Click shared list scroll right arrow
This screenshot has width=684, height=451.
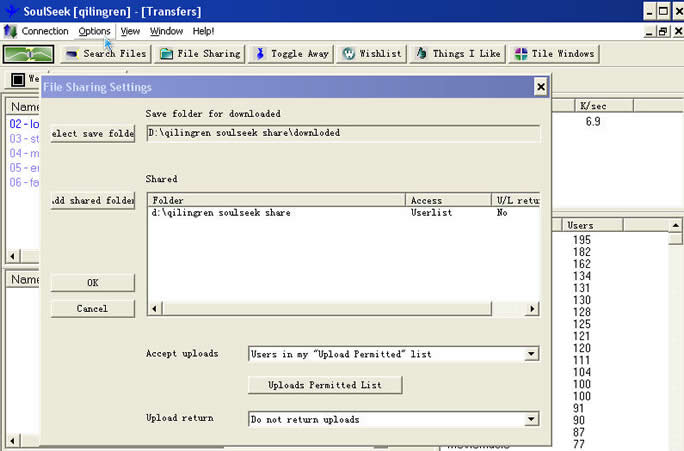tap(532, 309)
